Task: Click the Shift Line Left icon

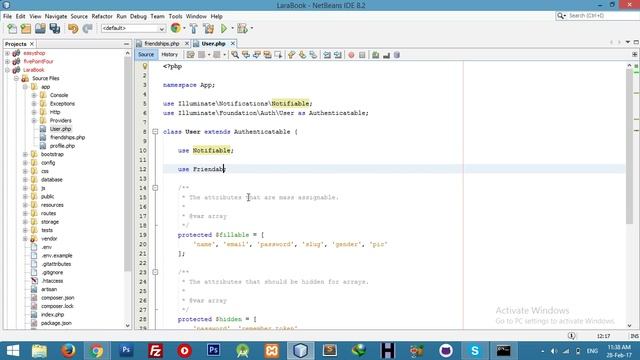Action: point(327,55)
